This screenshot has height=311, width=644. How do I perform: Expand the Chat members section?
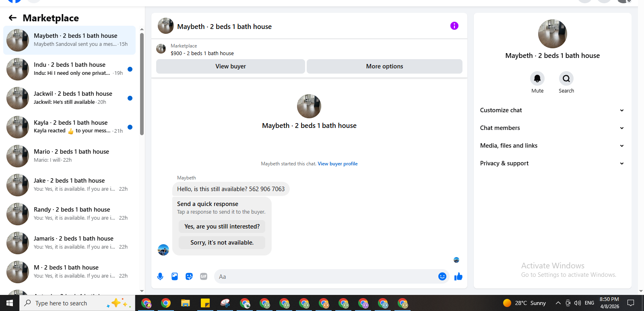click(x=552, y=128)
